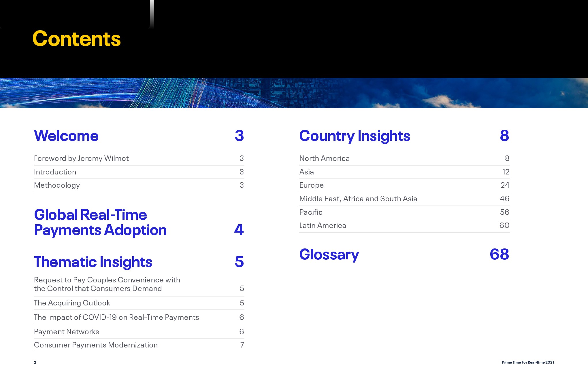
Task: Jump to North America section
Action: [x=324, y=158]
